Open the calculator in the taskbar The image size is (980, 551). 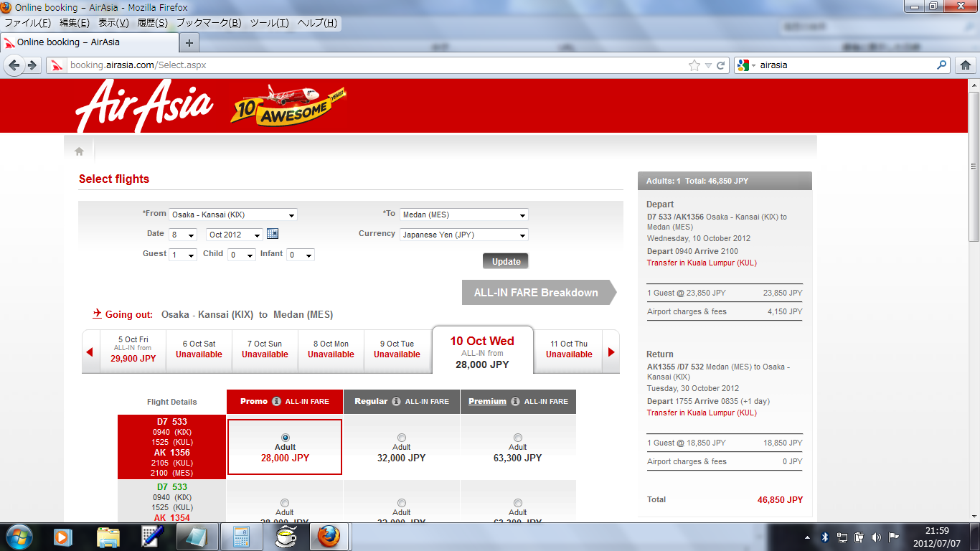pyautogui.click(x=242, y=537)
